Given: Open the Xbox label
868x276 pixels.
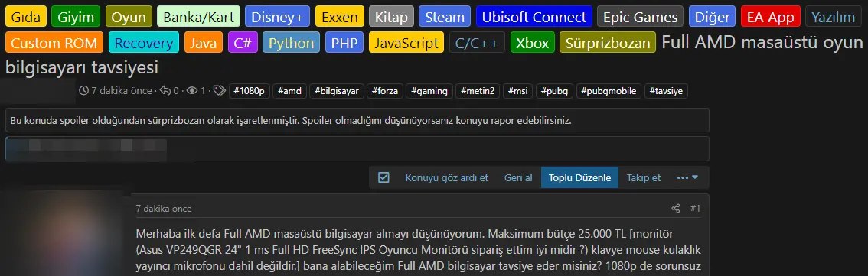Looking at the screenshot, I should click(532, 43).
